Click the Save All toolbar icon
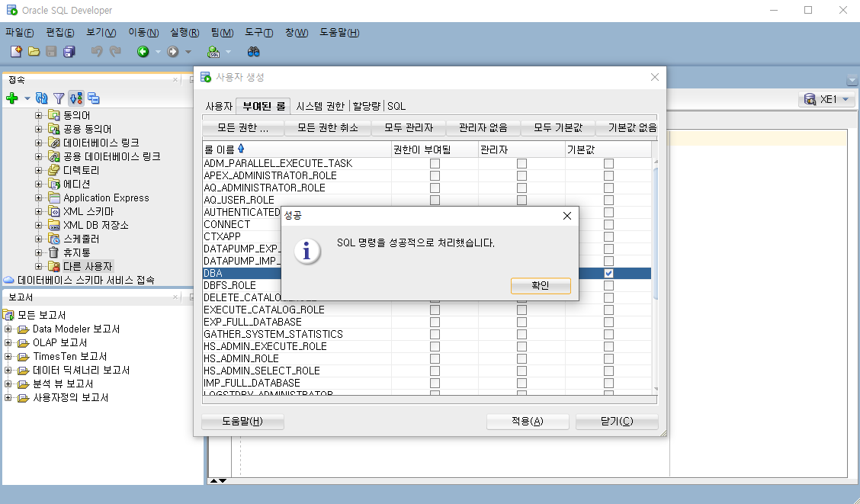 pos(69,52)
